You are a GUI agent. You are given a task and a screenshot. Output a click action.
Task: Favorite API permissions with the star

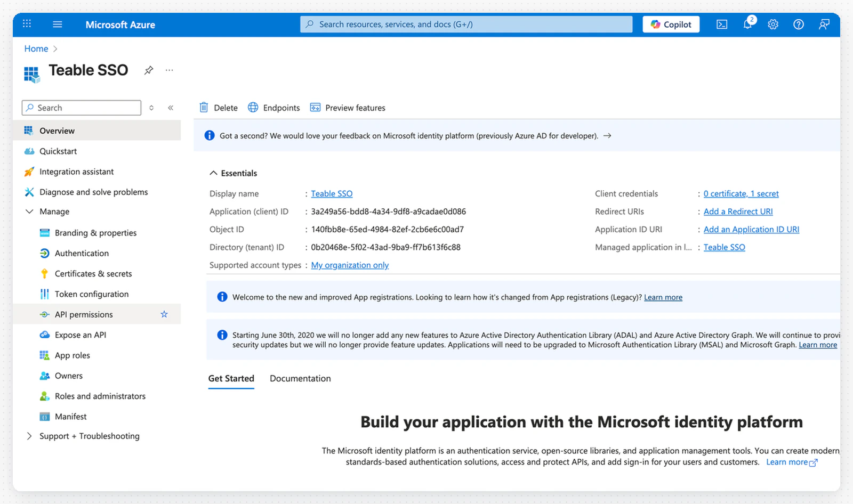click(x=164, y=314)
